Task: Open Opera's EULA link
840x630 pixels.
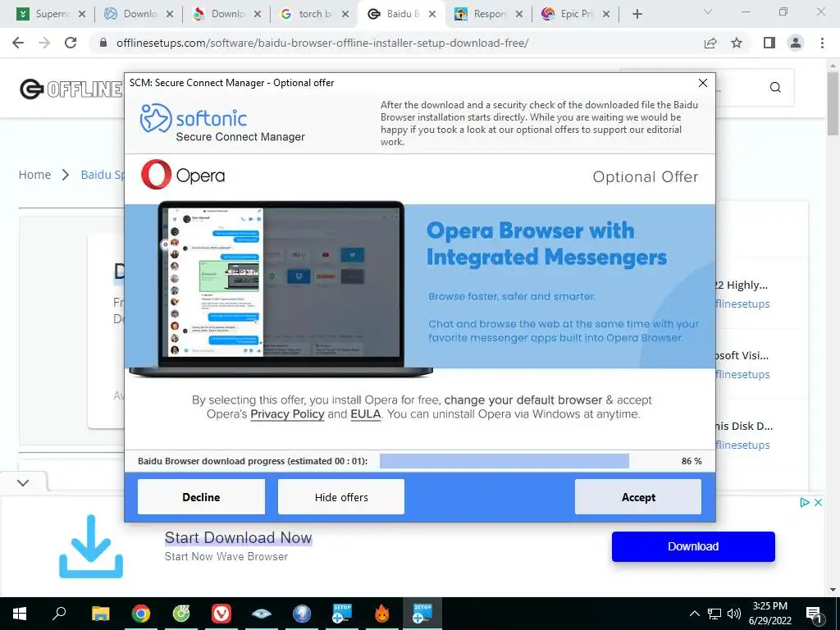Action: (365, 414)
